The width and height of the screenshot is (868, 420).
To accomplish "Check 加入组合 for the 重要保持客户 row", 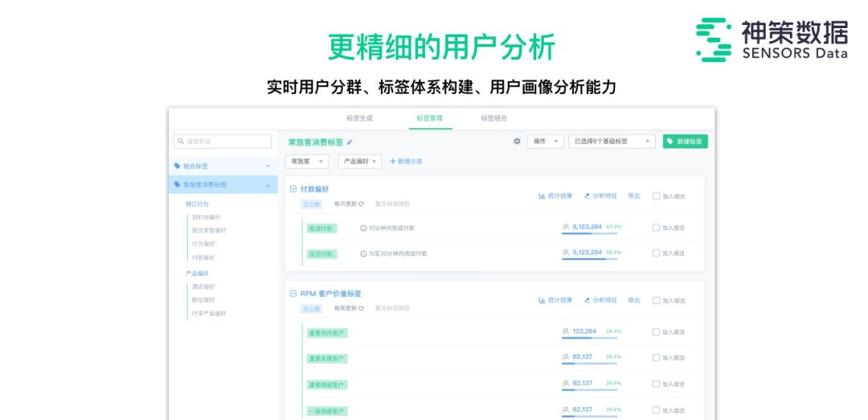I will (x=656, y=332).
